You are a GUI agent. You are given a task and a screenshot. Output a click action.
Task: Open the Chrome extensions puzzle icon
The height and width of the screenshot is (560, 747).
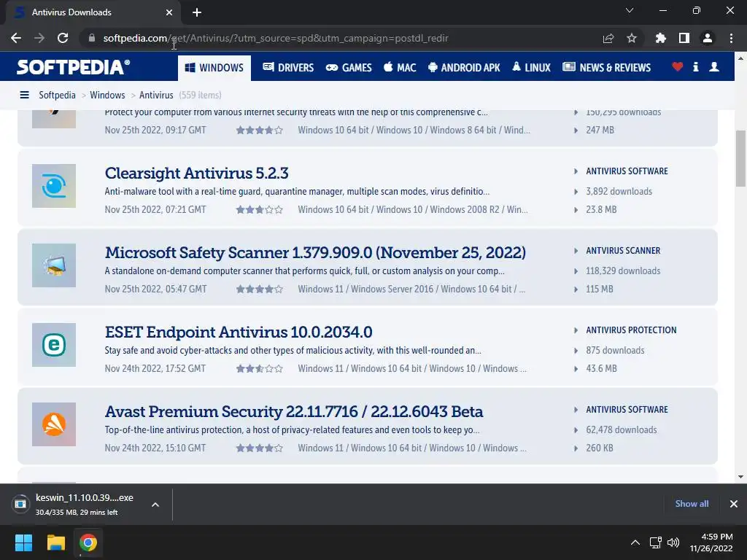click(x=661, y=38)
